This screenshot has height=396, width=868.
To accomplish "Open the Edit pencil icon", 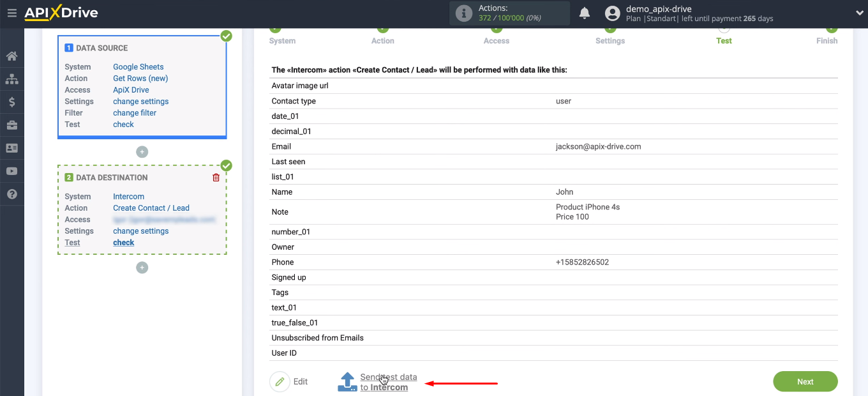I will tap(280, 381).
